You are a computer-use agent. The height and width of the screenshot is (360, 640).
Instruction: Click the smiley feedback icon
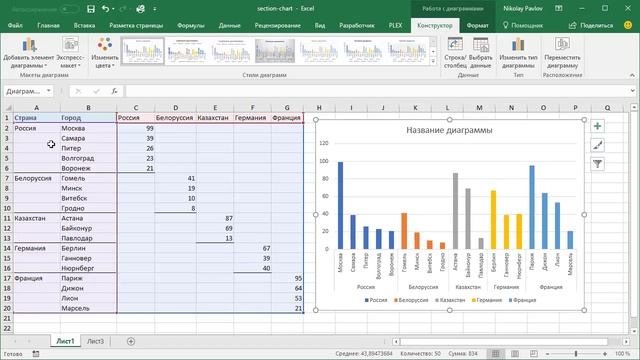(628, 25)
